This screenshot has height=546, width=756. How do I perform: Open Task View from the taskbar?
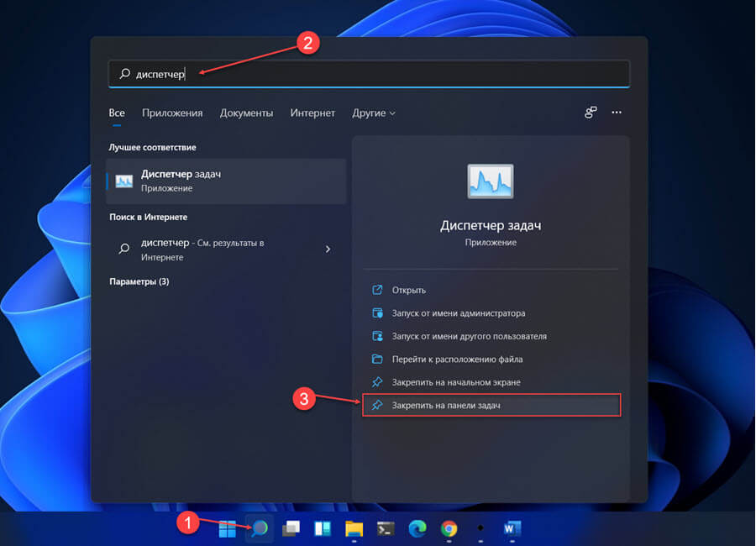[291, 528]
